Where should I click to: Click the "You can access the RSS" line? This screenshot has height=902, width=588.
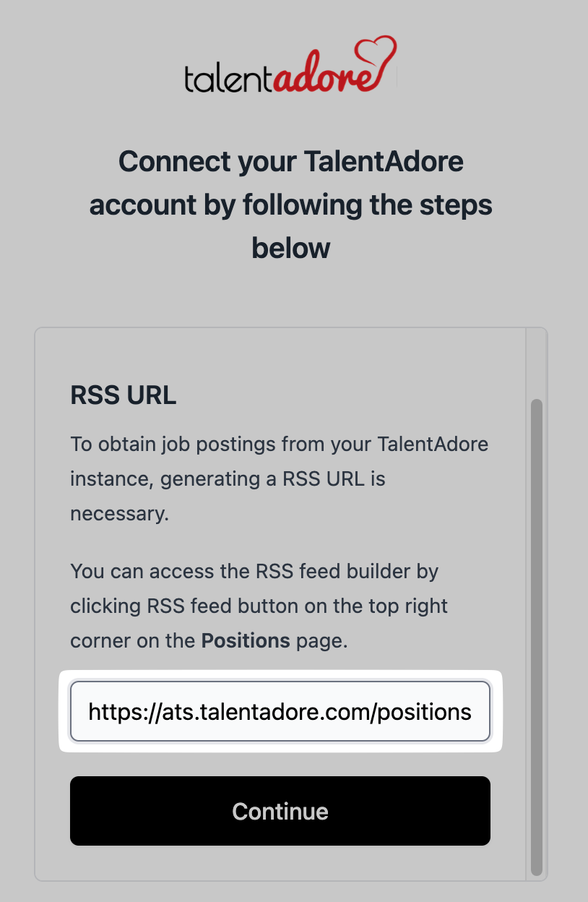coord(254,571)
